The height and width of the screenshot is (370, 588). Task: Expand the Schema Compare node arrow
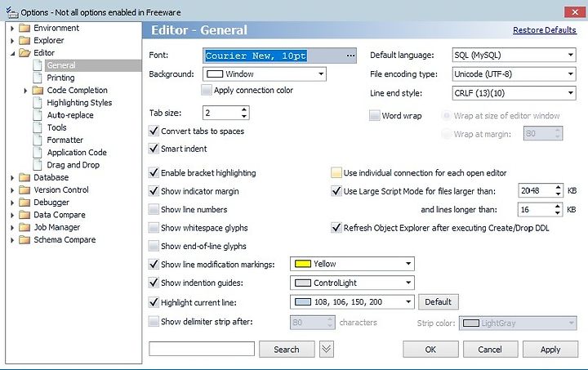click(12, 240)
